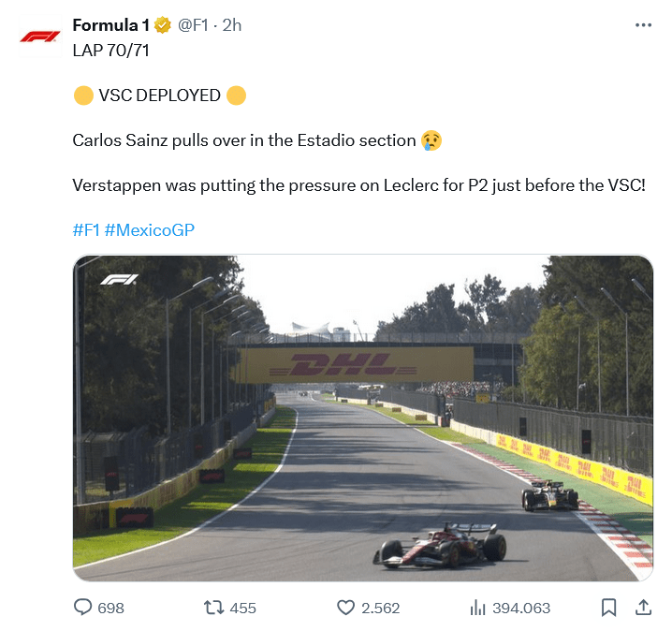The width and height of the screenshot is (672, 631).
Task: Open the #MexicoGP hashtag
Action: point(150,230)
